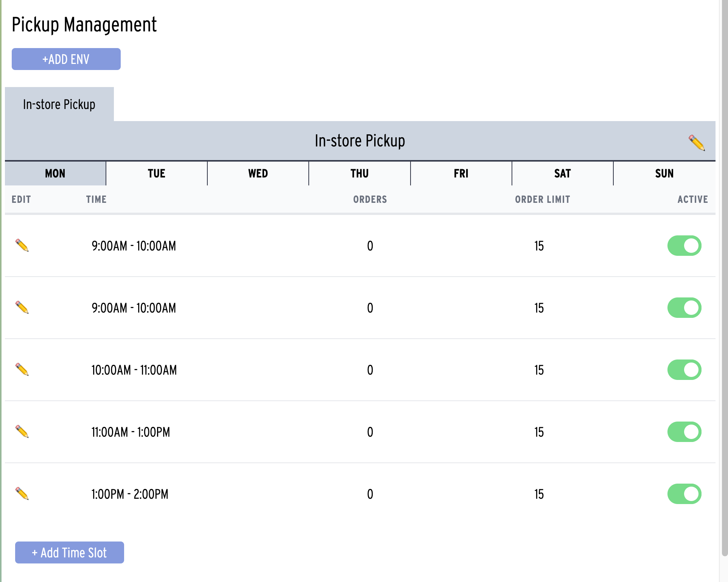Edit the 10:00AM - 11:00AM time slot
Viewport: 728px width, 582px height.
[x=22, y=370]
